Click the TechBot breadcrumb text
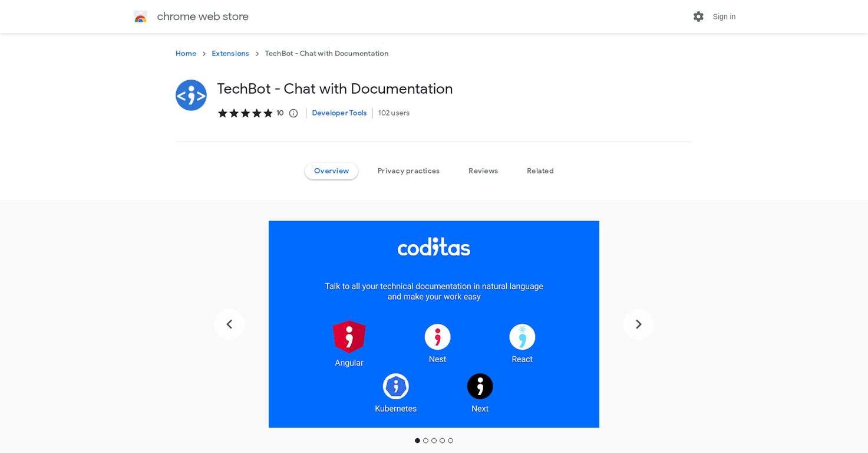 click(326, 54)
